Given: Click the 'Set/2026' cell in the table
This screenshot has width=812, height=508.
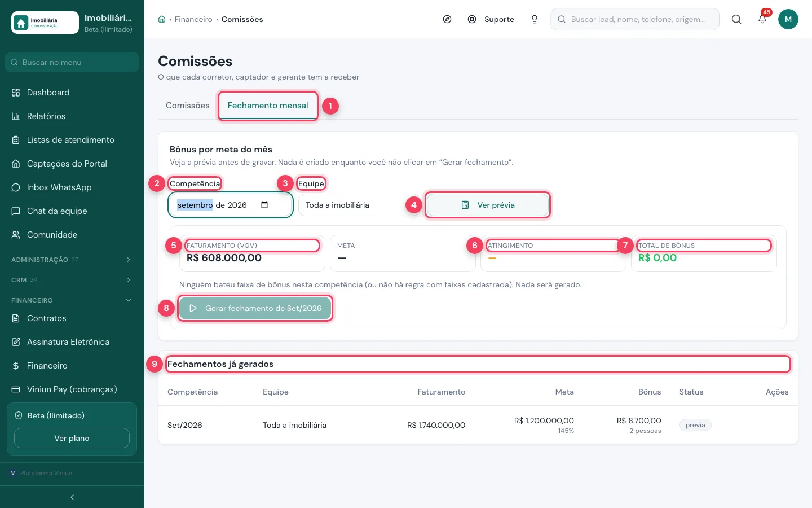Looking at the screenshot, I should (185, 425).
